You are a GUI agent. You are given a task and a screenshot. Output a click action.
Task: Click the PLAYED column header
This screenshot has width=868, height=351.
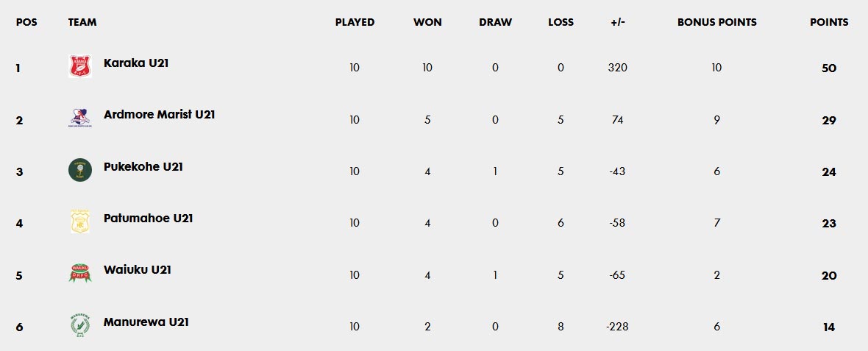click(x=355, y=22)
